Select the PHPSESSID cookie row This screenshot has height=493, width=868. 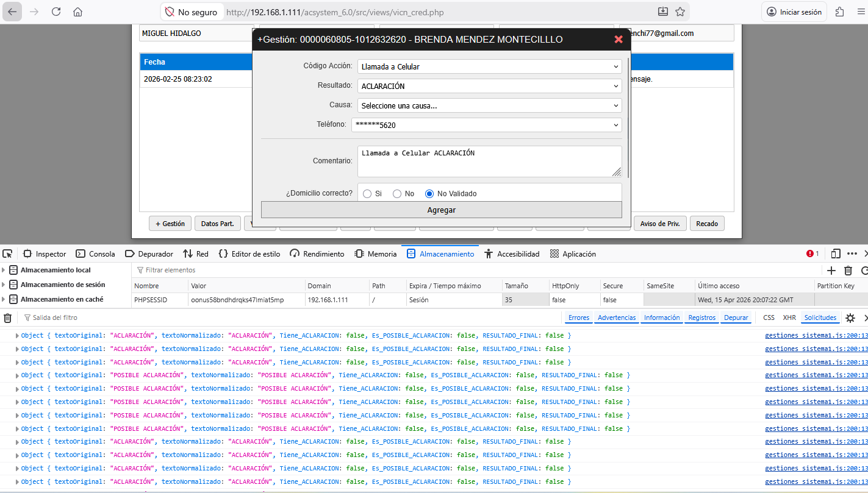[500, 300]
